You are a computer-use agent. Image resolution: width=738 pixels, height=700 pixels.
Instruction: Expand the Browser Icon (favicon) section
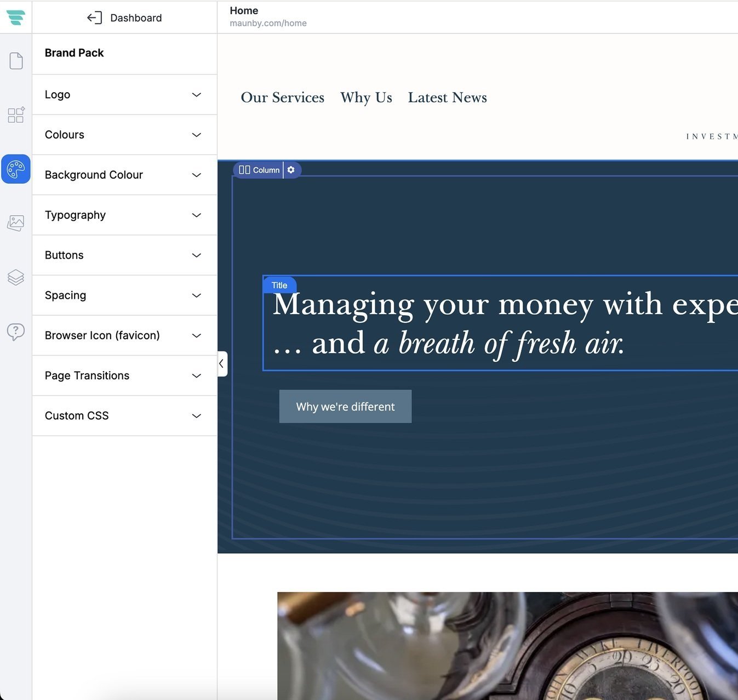pos(124,335)
